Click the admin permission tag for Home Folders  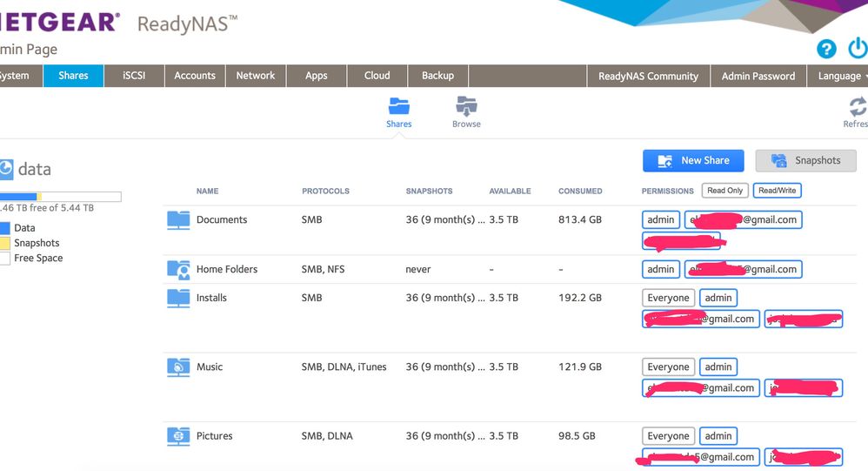pyautogui.click(x=661, y=269)
